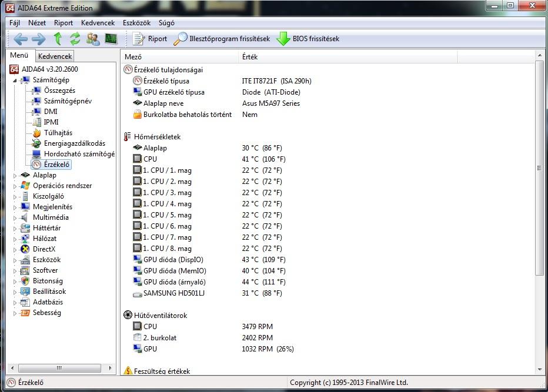Expand the Háttértár tree node
Image resolution: width=548 pixels, height=392 pixels.
(x=15, y=229)
